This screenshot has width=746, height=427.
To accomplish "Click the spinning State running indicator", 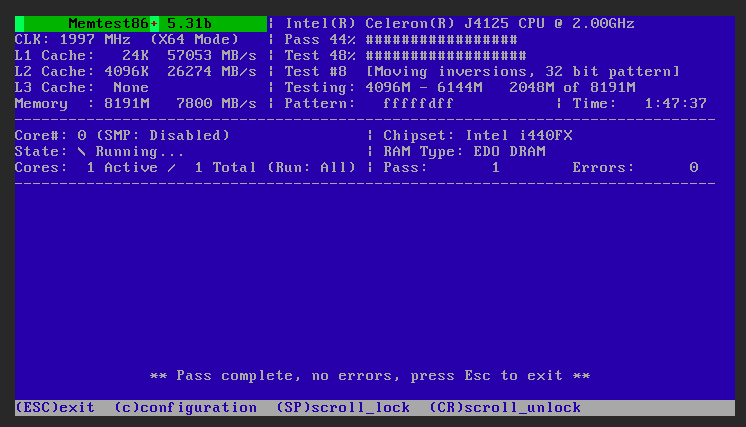I will pos(82,152).
